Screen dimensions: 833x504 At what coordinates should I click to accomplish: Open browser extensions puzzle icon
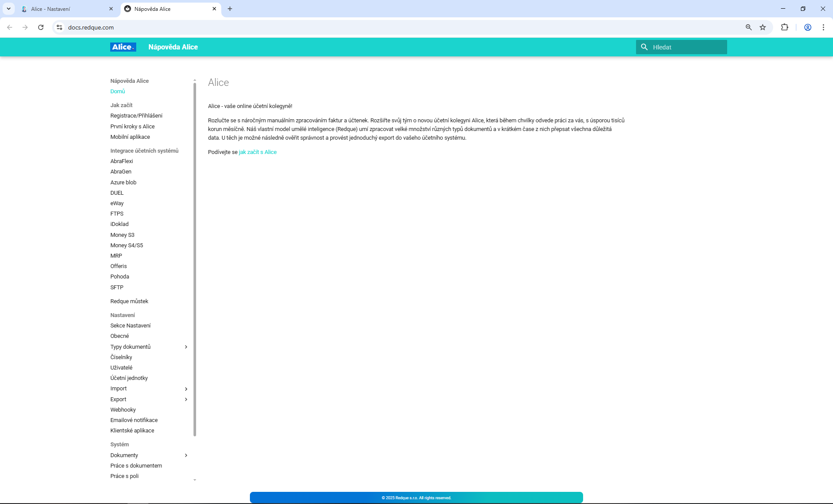click(x=784, y=27)
